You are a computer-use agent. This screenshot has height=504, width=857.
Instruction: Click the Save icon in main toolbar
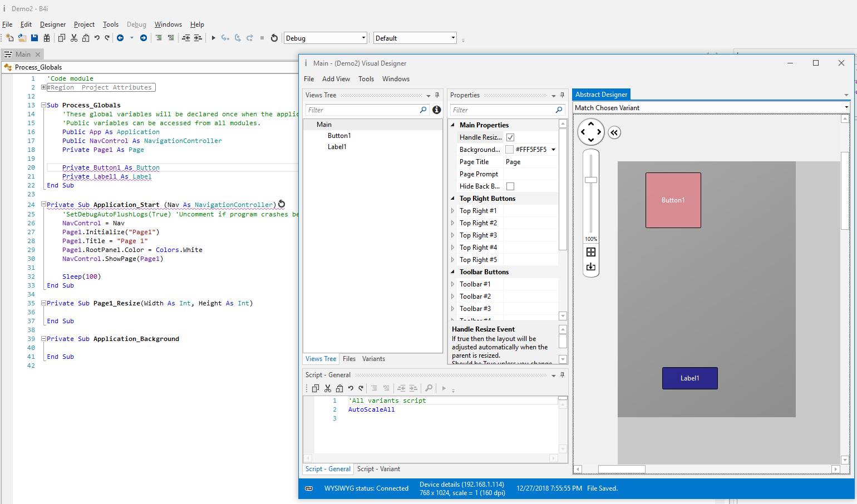click(x=35, y=38)
